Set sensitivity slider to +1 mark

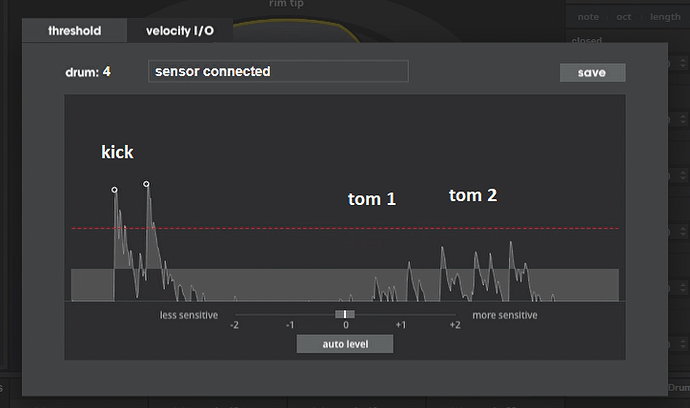point(400,315)
